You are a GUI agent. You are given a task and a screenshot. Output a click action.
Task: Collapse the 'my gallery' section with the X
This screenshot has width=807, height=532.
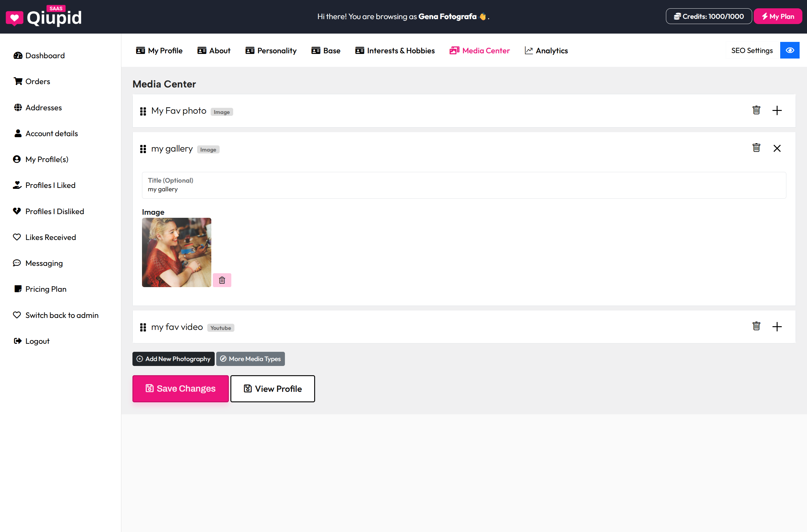click(777, 148)
